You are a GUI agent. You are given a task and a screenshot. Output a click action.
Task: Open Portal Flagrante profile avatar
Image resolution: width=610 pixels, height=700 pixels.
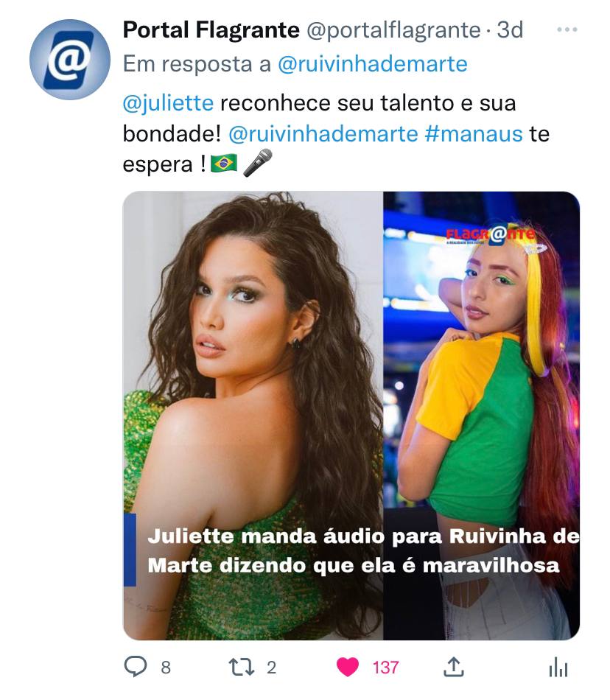(x=69, y=60)
